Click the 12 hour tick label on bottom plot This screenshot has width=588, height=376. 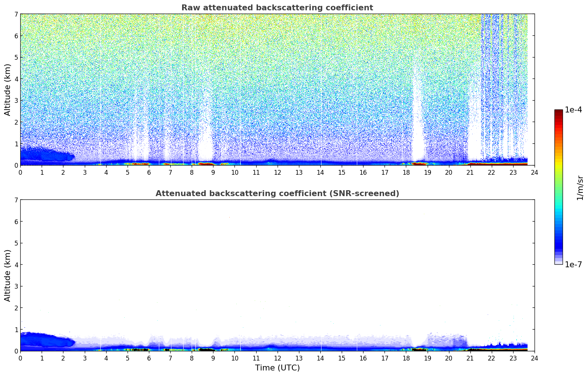pos(277,358)
